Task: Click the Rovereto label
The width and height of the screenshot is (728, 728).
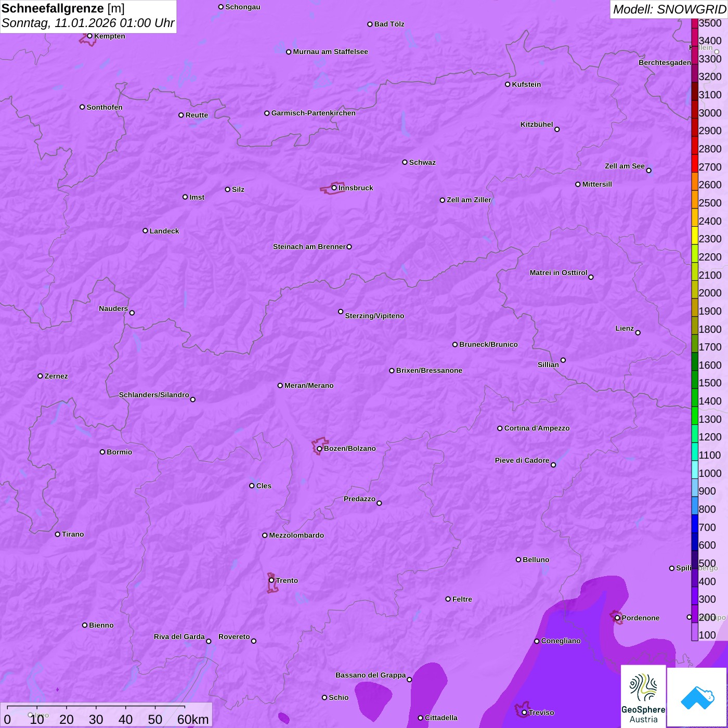Action: (x=234, y=636)
